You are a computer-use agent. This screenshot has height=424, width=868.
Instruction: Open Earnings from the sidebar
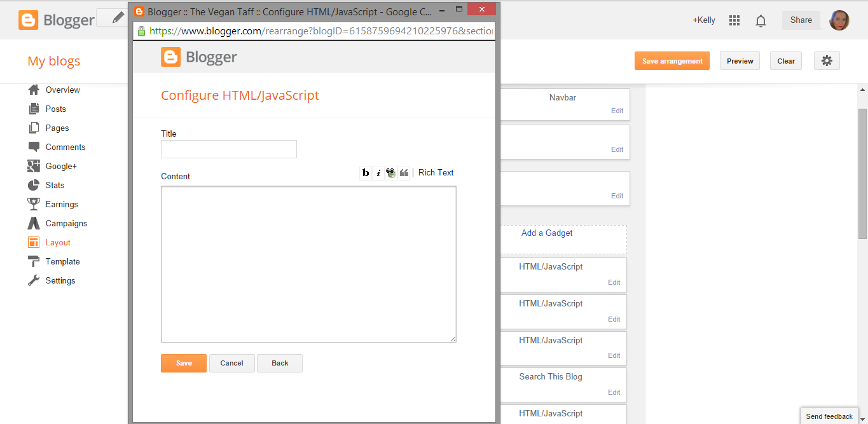(59, 204)
